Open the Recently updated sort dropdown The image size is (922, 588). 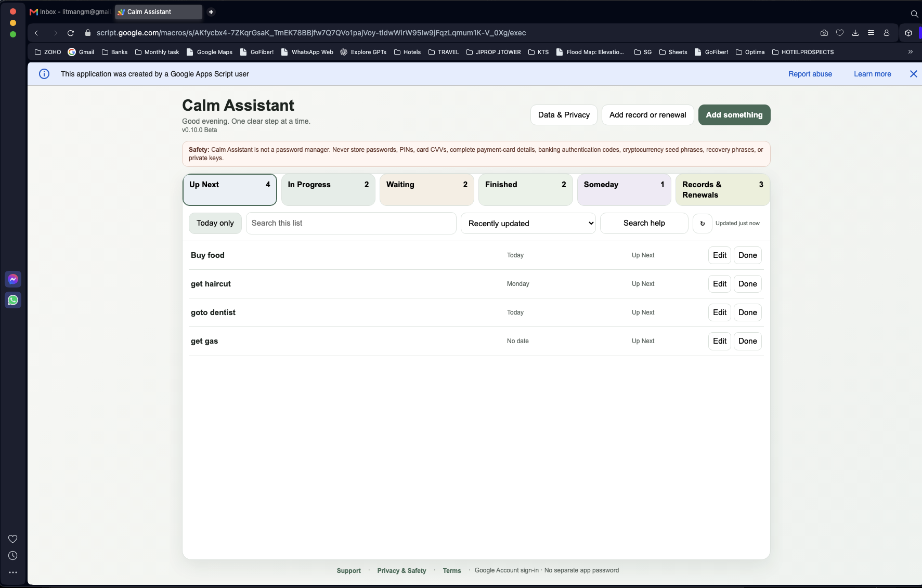pos(528,224)
